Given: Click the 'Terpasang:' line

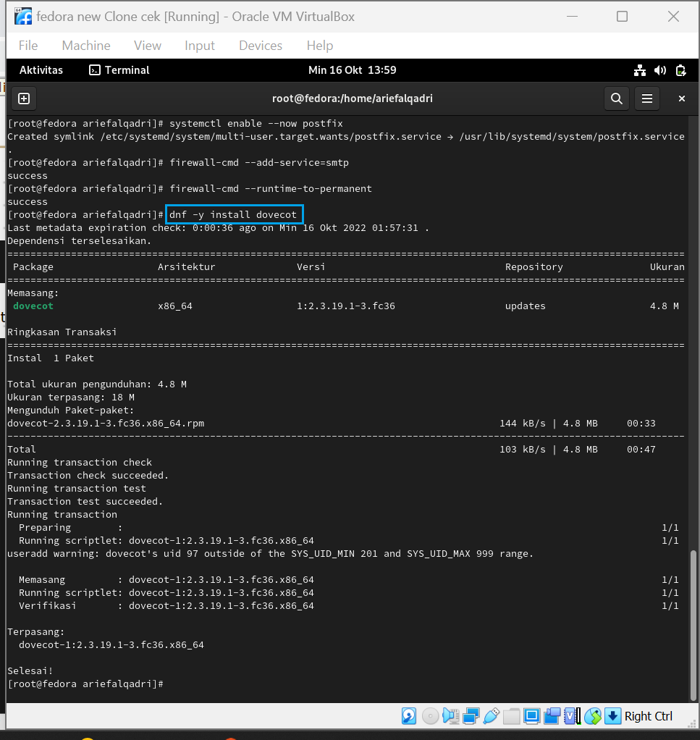Looking at the screenshot, I should 36,631.
